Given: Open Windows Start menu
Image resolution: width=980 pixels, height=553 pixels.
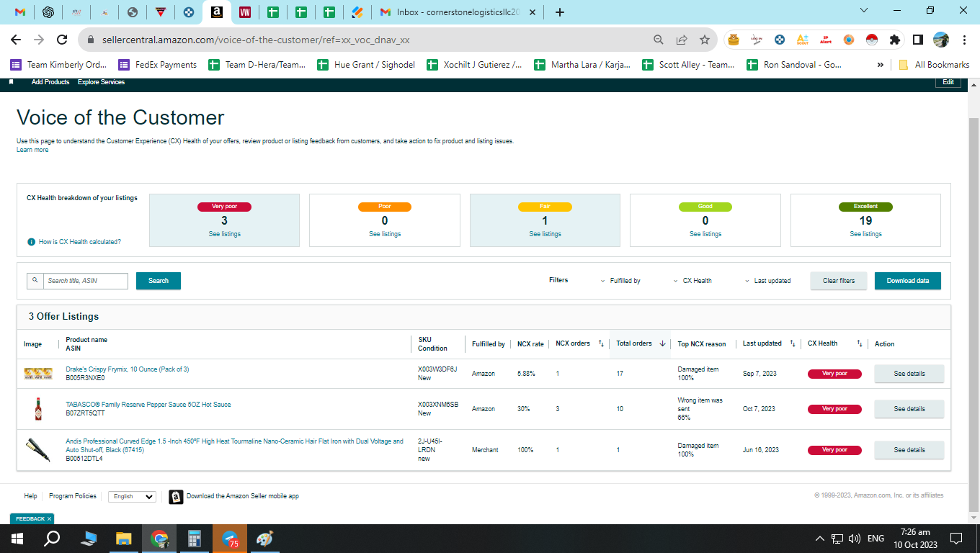Looking at the screenshot, I should [x=17, y=538].
